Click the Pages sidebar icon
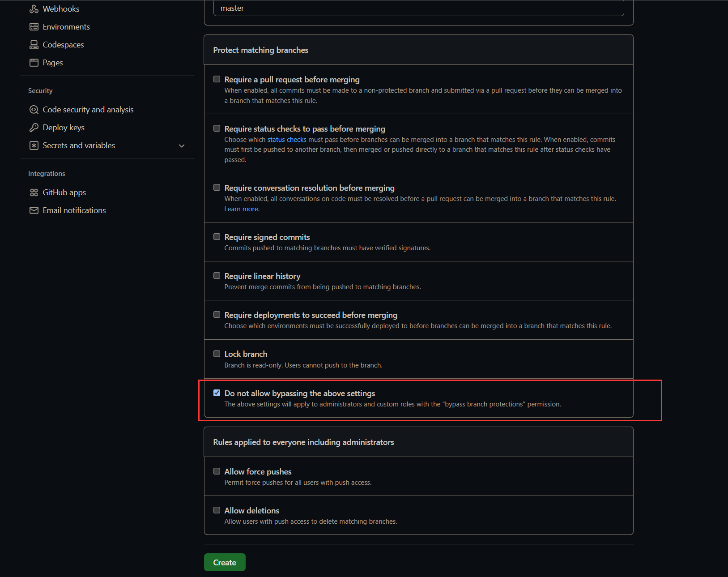The width and height of the screenshot is (728, 577). pyautogui.click(x=34, y=63)
